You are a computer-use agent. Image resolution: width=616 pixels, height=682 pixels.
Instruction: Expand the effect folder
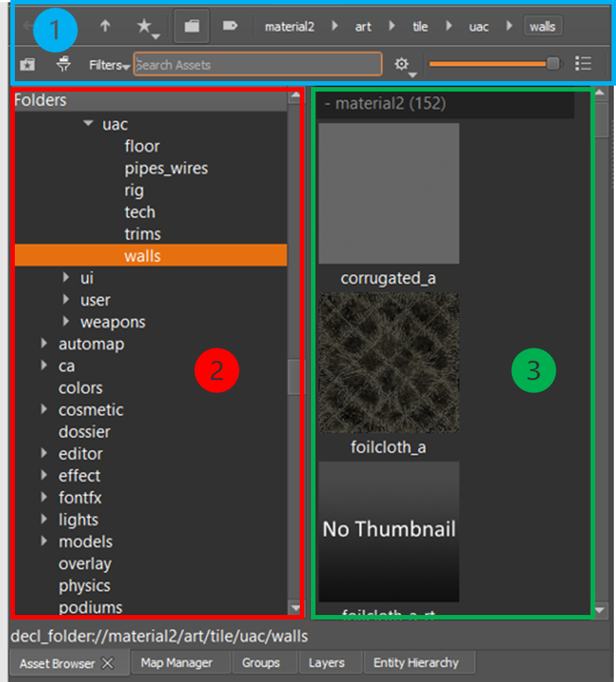44,475
